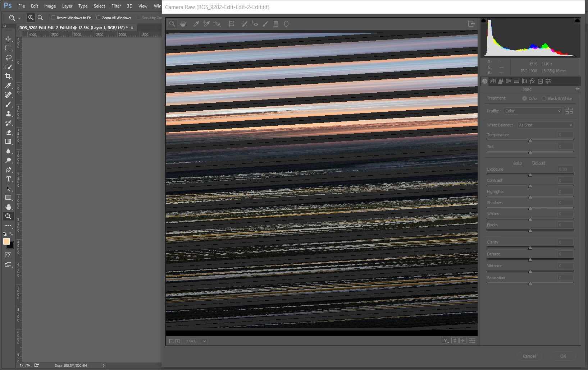Open the Change Screen Mode tool
This screenshot has width=588, height=370.
click(x=8, y=264)
